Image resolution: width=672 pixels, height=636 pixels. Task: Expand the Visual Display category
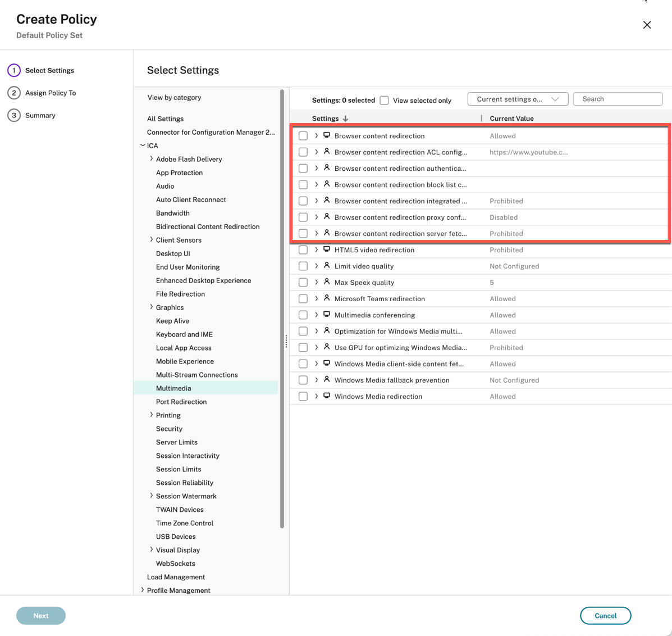pyautogui.click(x=151, y=550)
